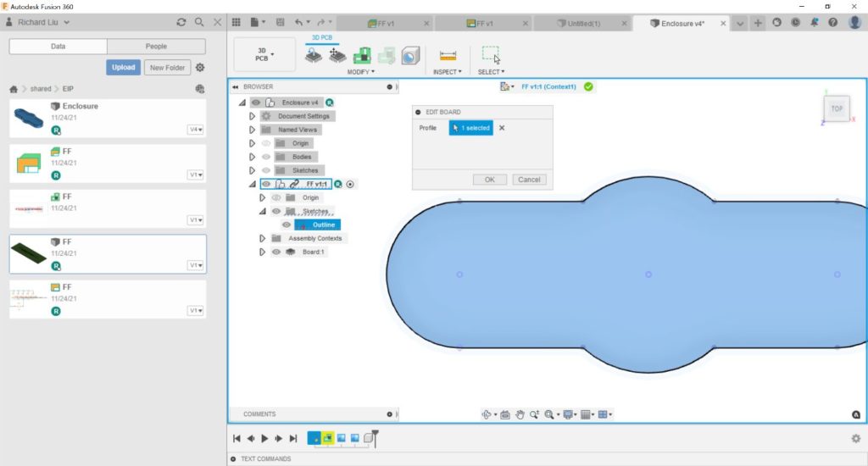The width and height of the screenshot is (868, 466).
Task: Toggle the Bodies folder eye icon
Action: click(x=265, y=157)
